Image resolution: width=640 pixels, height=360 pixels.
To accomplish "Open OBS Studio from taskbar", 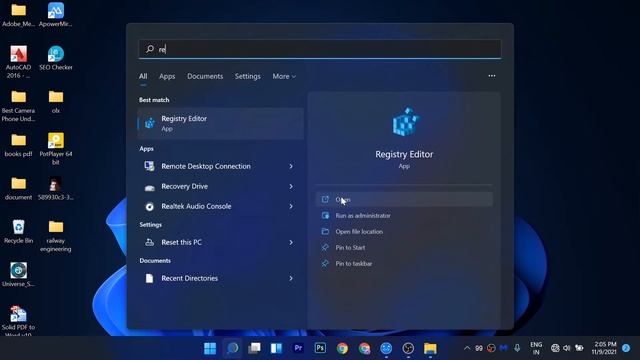I will pyautogui.click(x=408, y=348).
